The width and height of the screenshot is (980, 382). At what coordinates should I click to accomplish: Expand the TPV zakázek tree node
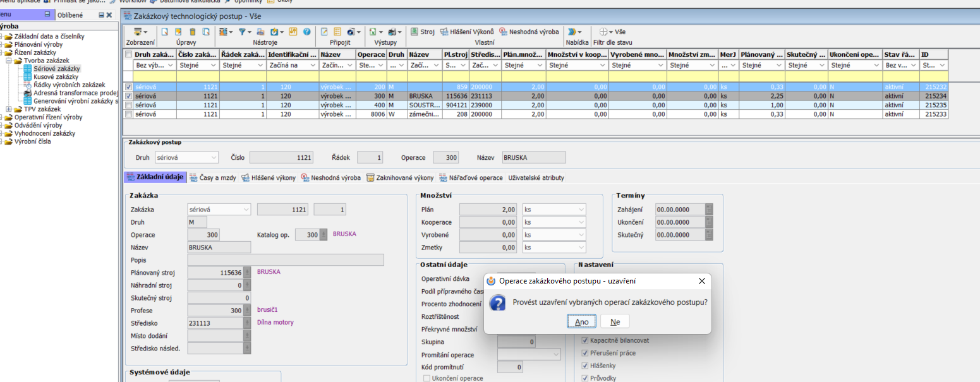pos(9,109)
